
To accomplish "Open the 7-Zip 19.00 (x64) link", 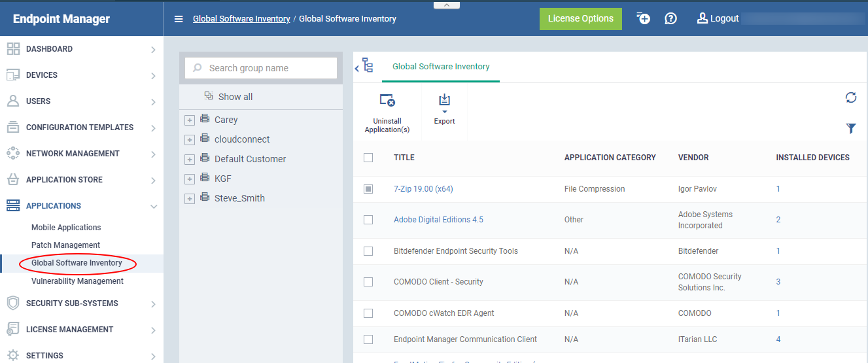I will (x=423, y=189).
